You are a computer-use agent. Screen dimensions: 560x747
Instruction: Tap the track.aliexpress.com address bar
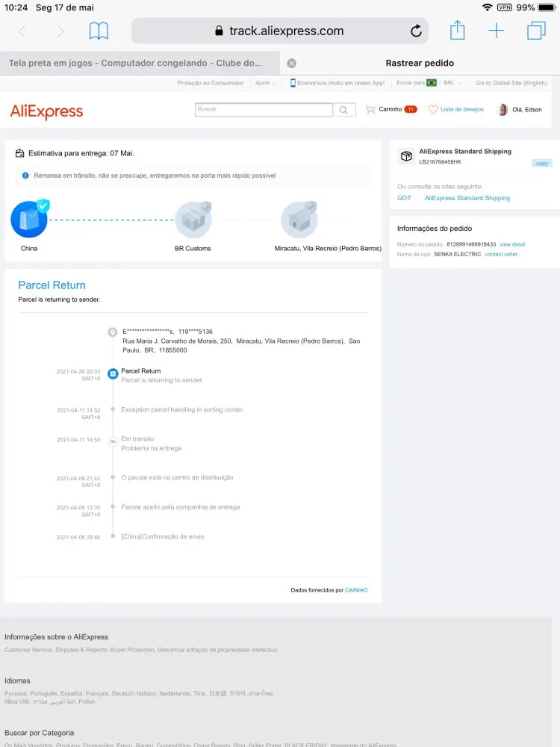[279, 31]
